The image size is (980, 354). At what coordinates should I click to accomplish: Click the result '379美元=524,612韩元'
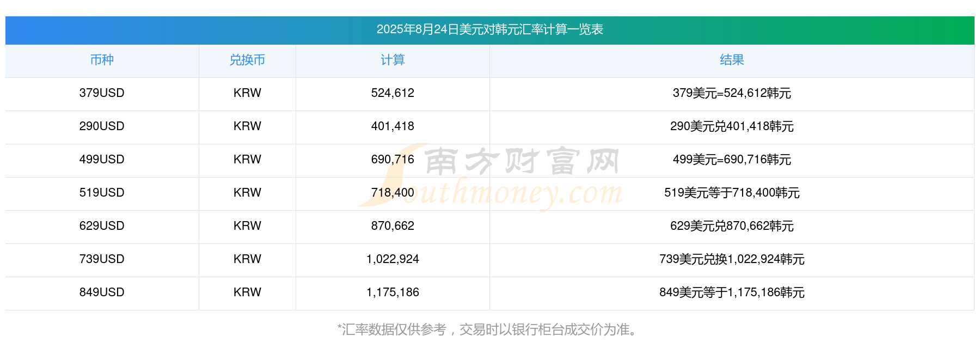click(732, 93)
